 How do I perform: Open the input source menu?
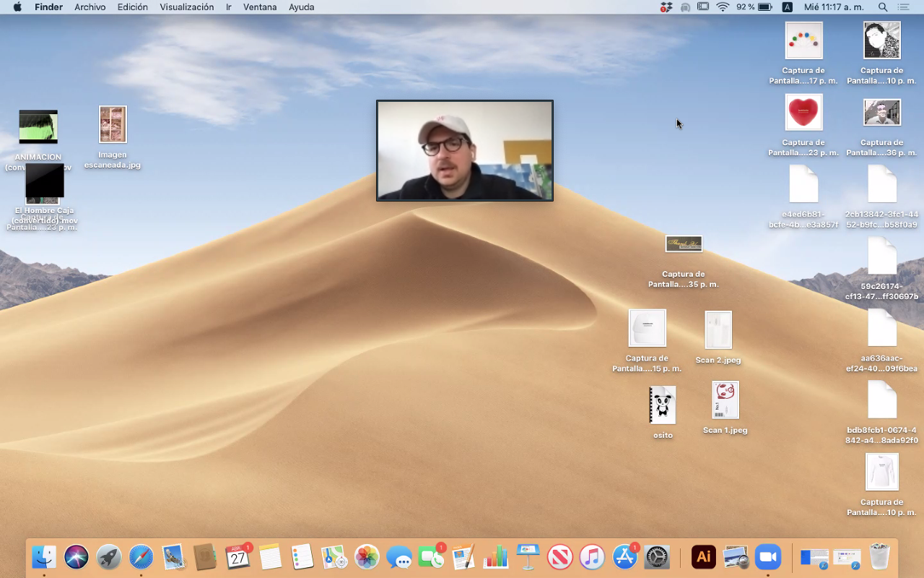[x=787, y=7]
